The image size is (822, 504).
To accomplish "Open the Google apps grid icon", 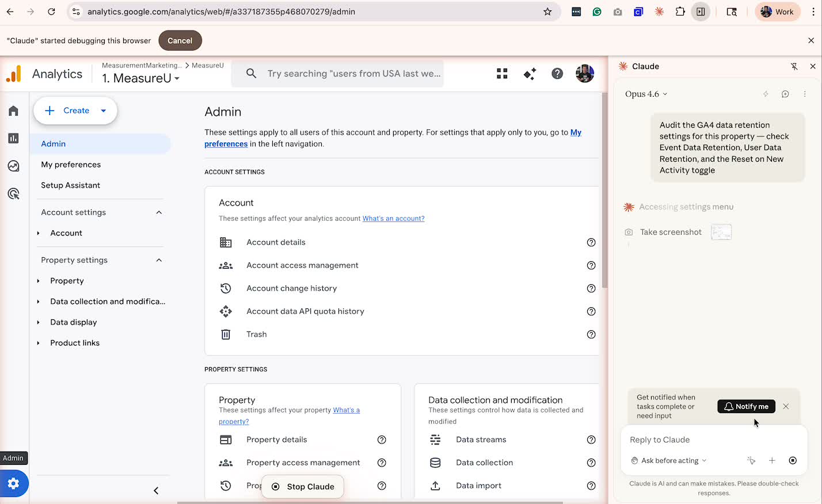I will pyautogui.click(x=502, y=73).
